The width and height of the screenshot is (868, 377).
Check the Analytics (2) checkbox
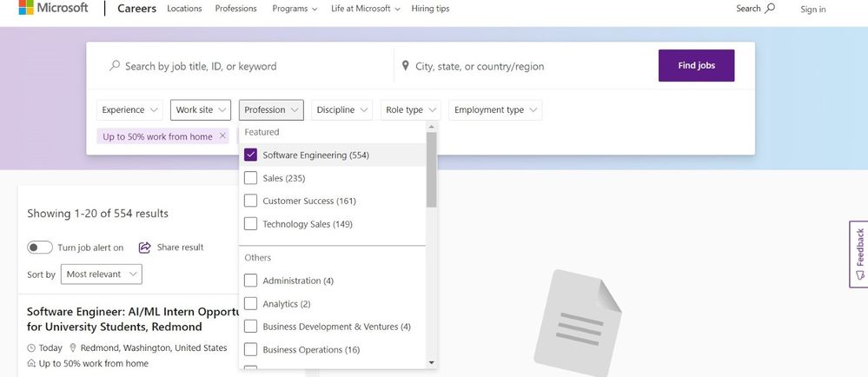(x=251, y=304)
